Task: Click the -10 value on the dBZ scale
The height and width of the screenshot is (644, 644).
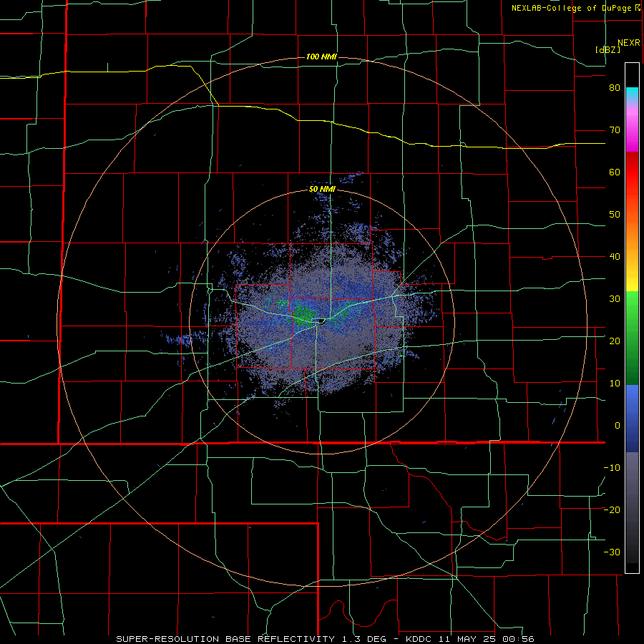Action: [x=612, y=468]
